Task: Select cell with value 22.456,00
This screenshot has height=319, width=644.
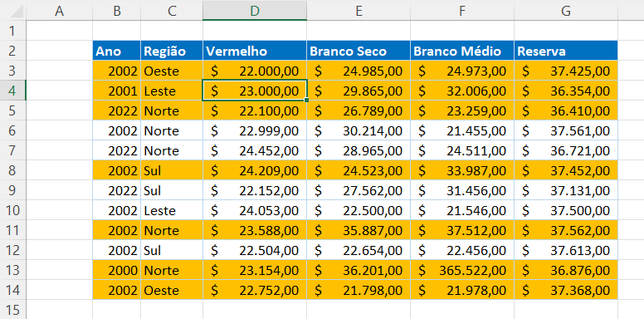Action: 462,250
